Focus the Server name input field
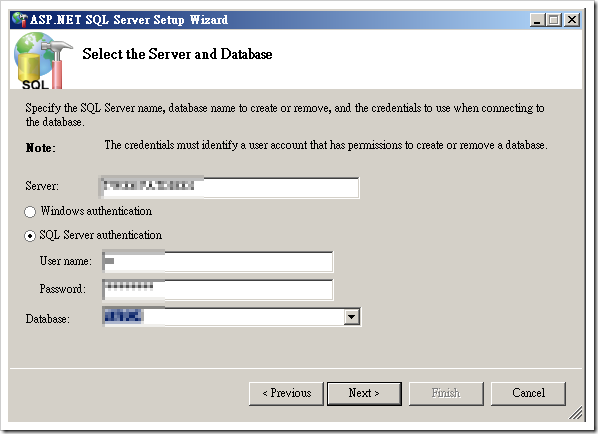Screen dimensions: 598x434 (x=229, y=187)
